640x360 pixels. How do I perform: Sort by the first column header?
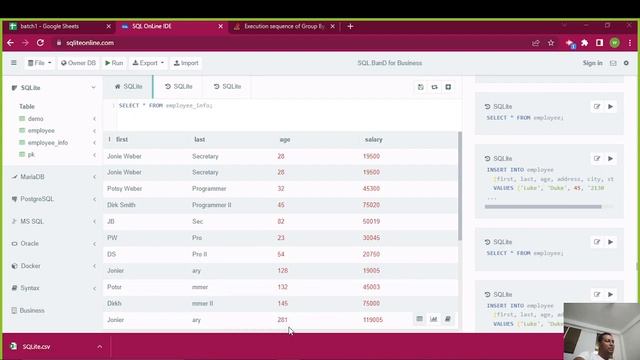coord(122,140)
